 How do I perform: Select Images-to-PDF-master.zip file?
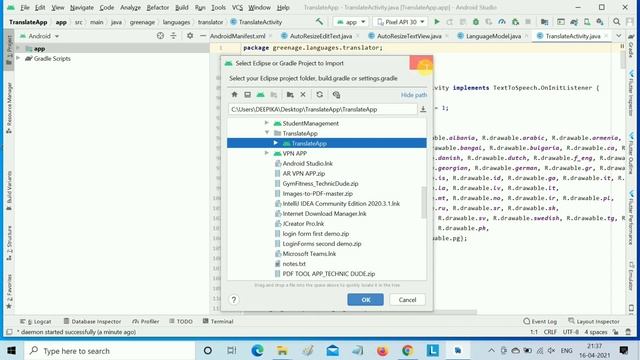pyautogui.click(x=318, y=193)
